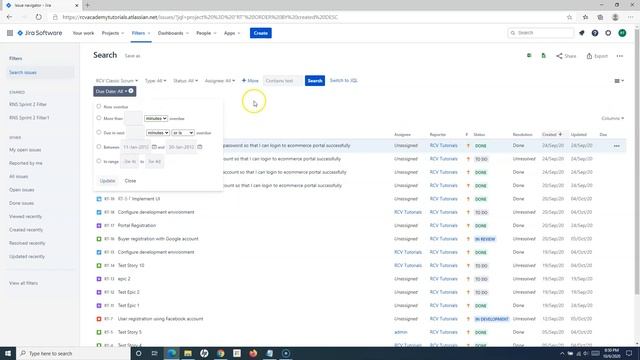Open the row actions dots on the first issue row
640x360 pixels.
(616, 146)
